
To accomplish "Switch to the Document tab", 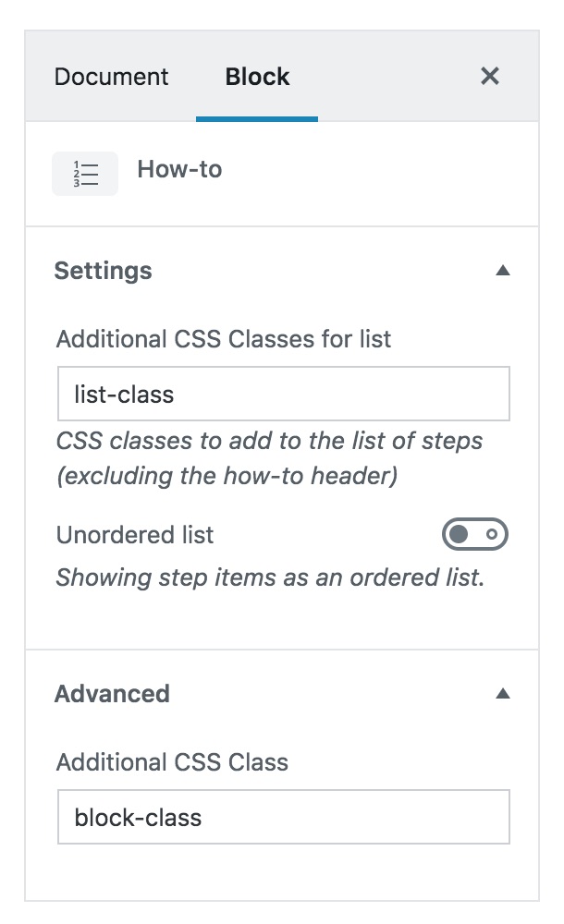I will (x=111, y=77).
